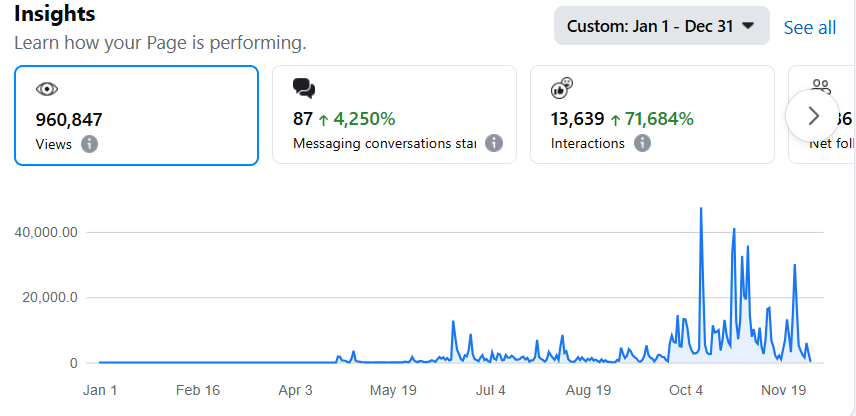Open the See all insights link
The width and height of the screenshot is (856, 416).
click(x=810, y=28)
